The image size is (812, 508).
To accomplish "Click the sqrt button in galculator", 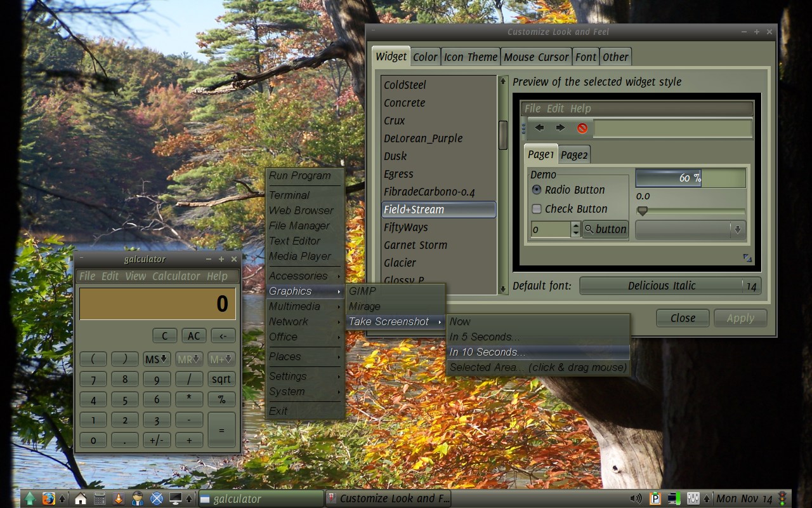I will click(221, 379).
